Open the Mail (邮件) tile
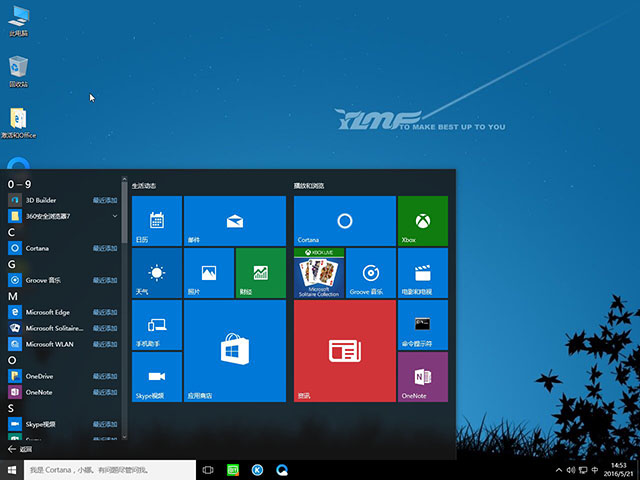 point(234,221)
